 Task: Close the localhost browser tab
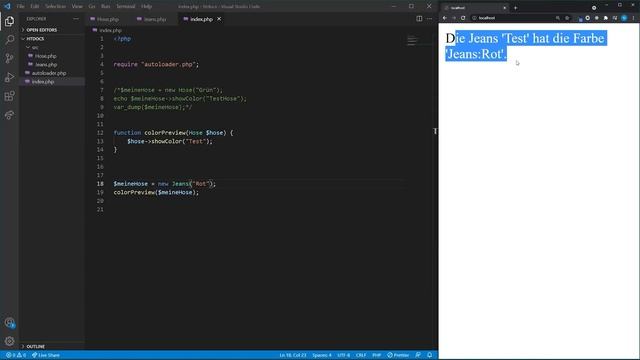click(504, 8)
